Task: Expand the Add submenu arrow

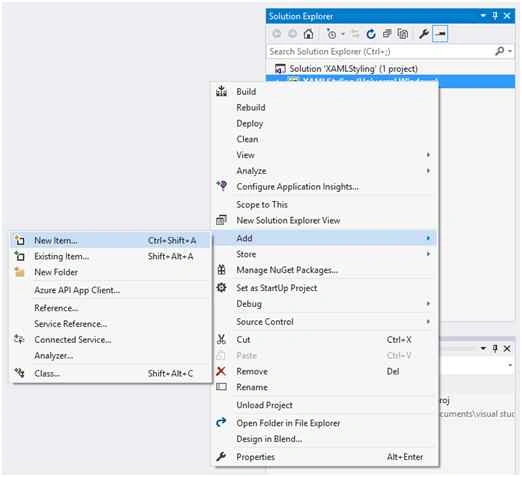Action: pyautogui.click(x=428, y=238)
